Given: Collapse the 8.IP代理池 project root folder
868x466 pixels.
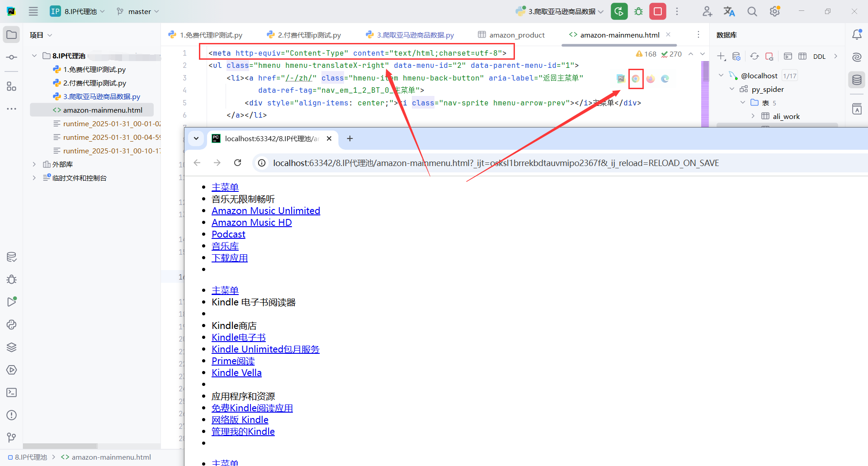Looking at the screenshot, I should pyautogui.click(x=34, y=56).
